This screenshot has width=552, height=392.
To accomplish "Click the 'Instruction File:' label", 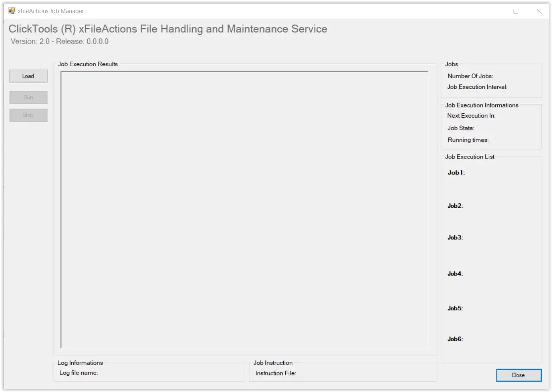I will [275, 373].
